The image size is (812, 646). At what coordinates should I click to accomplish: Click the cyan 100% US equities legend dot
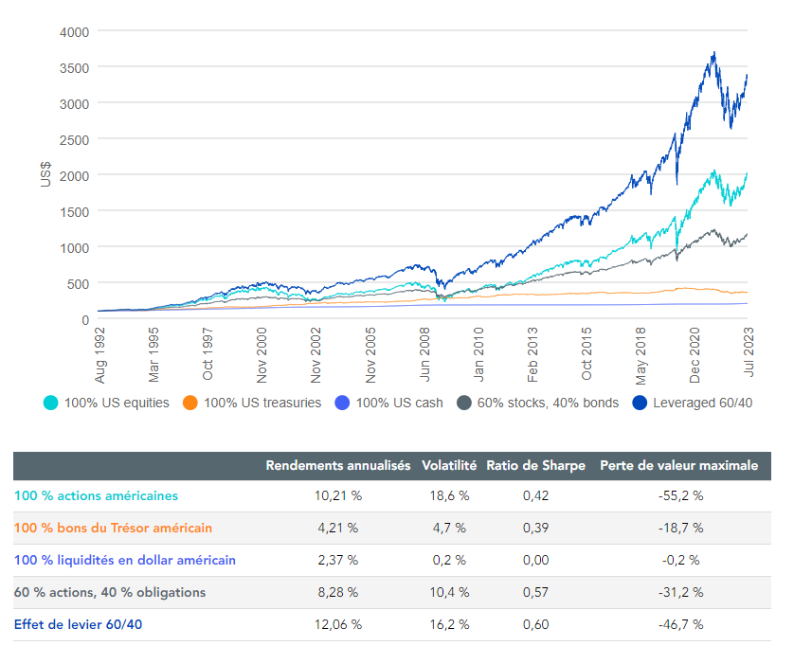tap(52, 403)
